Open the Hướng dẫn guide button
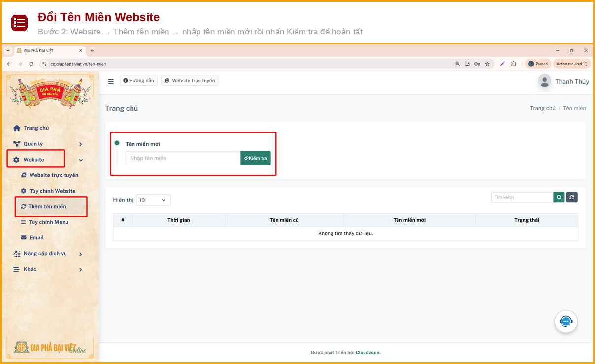Viewport: 595px width, 364px height. (x=138, y=80)
